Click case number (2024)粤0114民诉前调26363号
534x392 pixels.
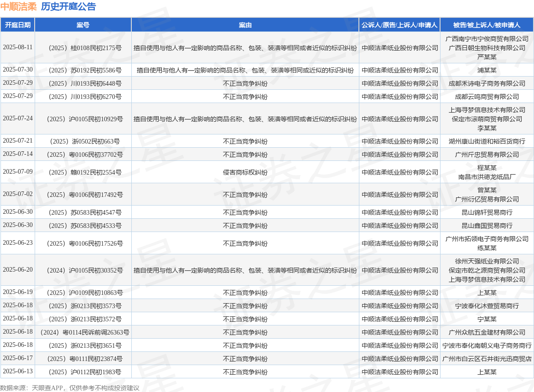(83, 332)
